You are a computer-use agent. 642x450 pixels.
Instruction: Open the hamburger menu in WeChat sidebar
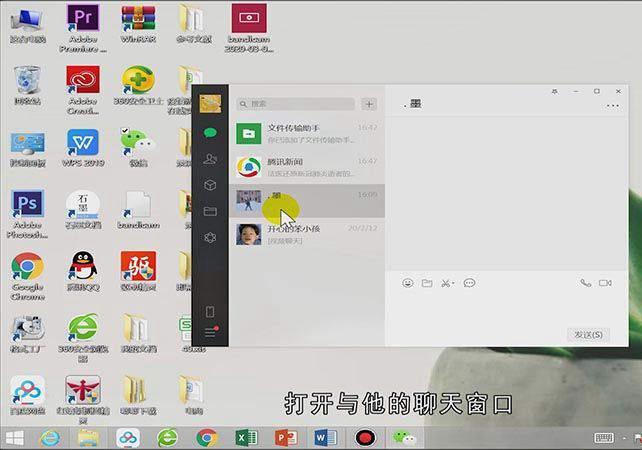coord(210,331)
